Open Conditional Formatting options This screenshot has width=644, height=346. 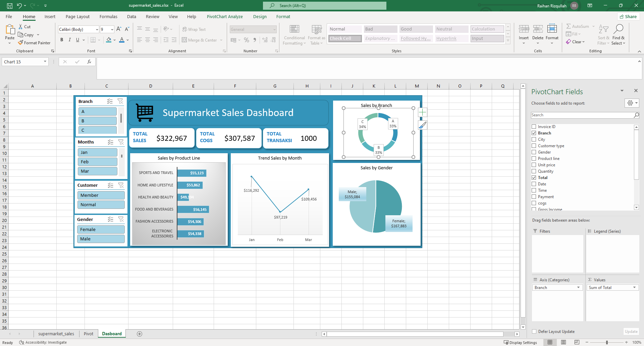click(294, 35)
